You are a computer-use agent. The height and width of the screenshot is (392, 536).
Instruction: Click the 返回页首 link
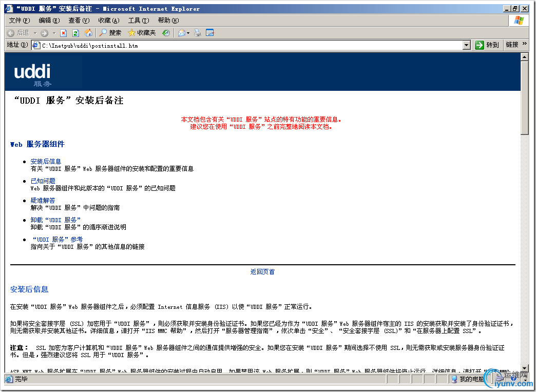(262, 272)
